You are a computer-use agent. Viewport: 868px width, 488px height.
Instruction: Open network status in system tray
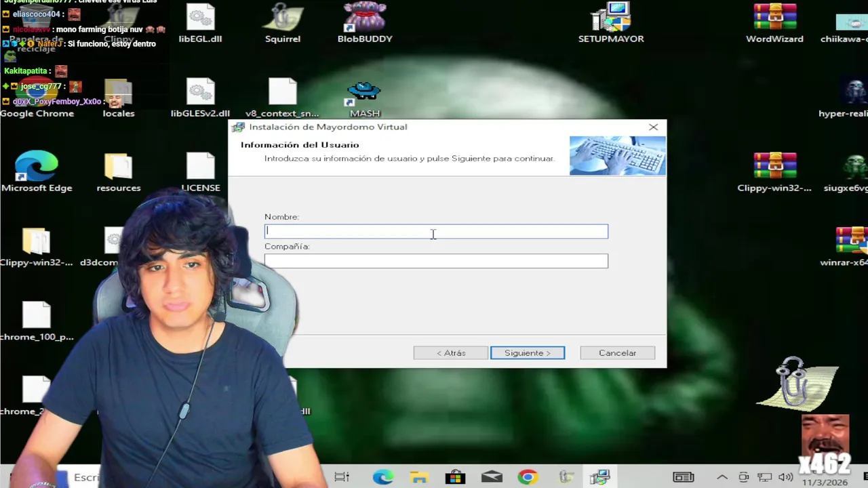pyautogui.click(x=765, y=477)
